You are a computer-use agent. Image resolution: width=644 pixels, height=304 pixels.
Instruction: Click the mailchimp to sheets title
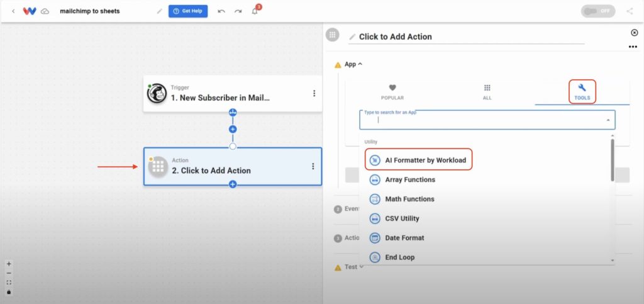click(x=90, y=11)
